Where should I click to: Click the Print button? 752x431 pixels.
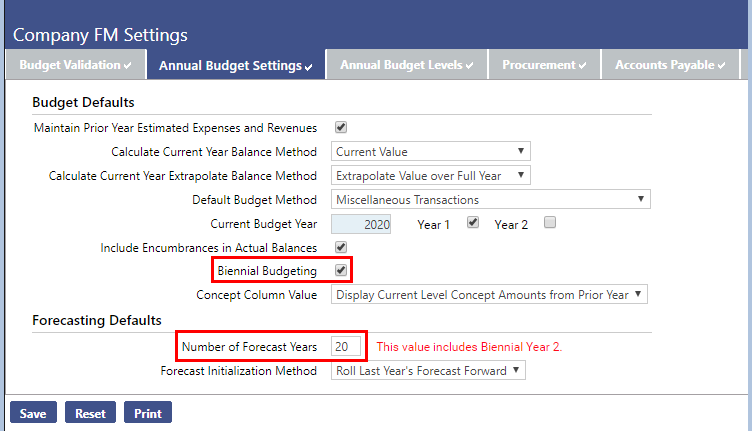pos(148,413)
